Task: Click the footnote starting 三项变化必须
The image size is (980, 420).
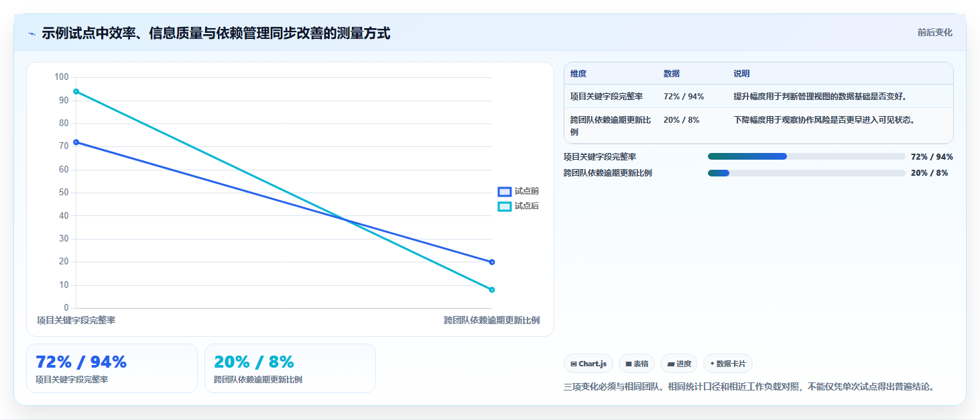Action: tap(749, 387)
